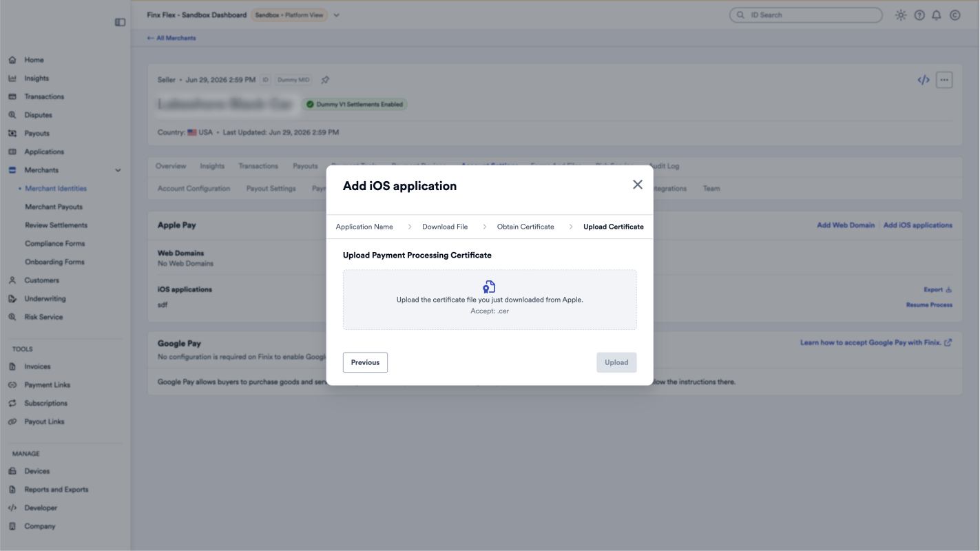Select the Upload Certificate step

tap(614, 227)
